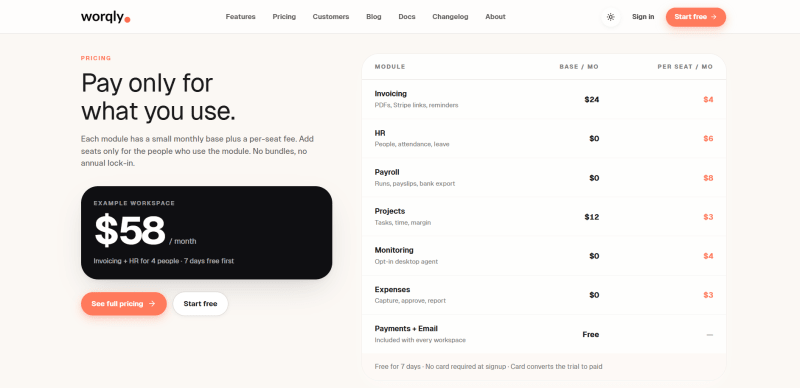This screenshot has width=800, height=388.
Task: Click the PER SEAT / MO column header
Action: [685, 67]
